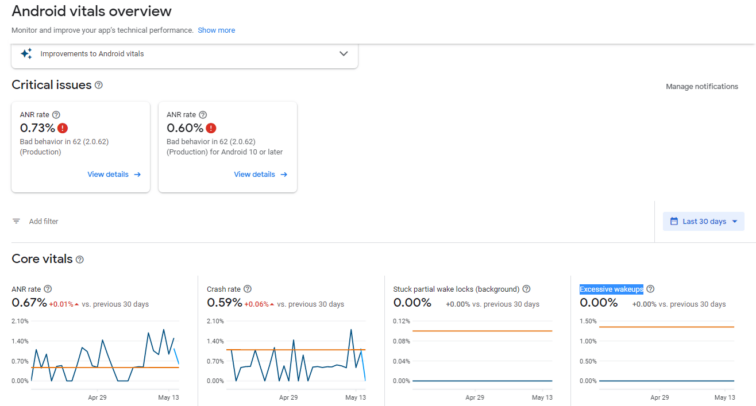
Task: Click the +0.01% ANR change indicator
Action: [64, 304]
